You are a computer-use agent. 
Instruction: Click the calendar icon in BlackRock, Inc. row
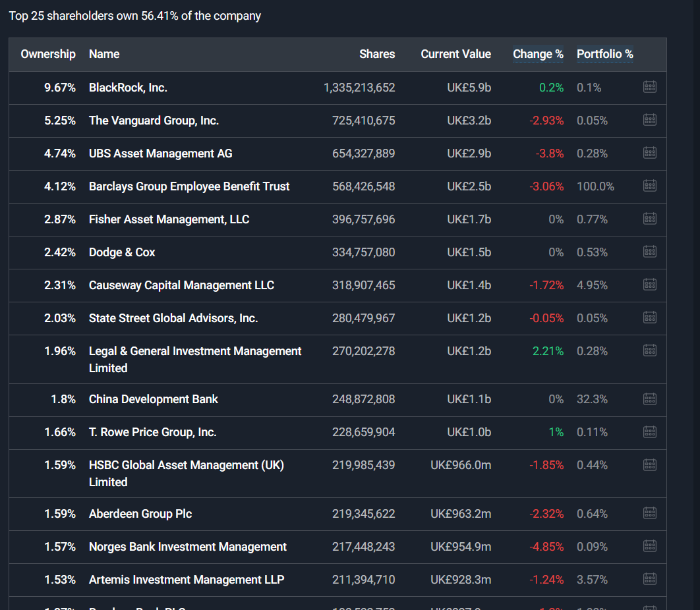[x=649, y=87]
